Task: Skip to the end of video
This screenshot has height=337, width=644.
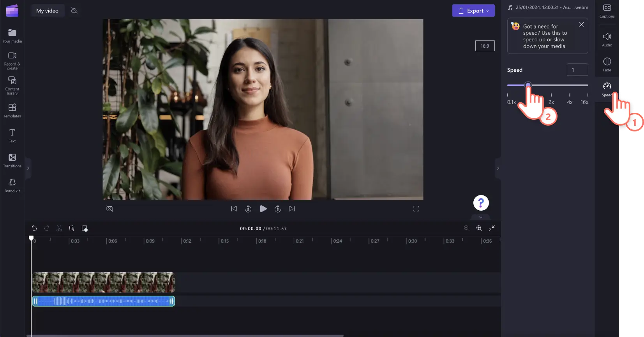Action: (292, 209)
